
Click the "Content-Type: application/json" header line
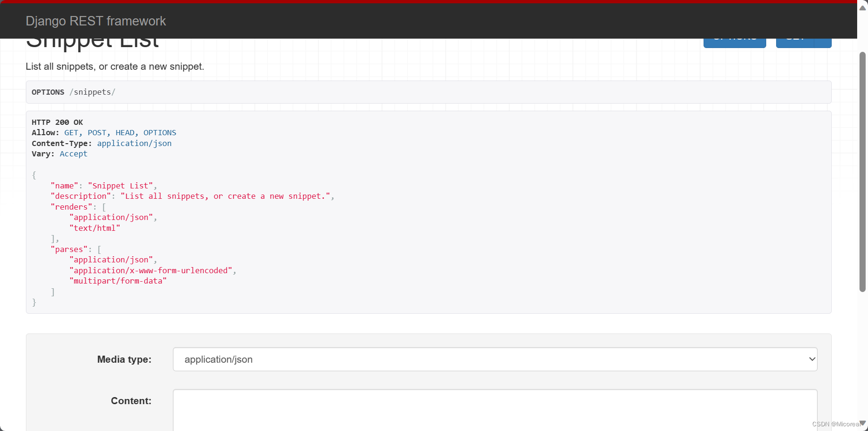click(x=101, y=143)
